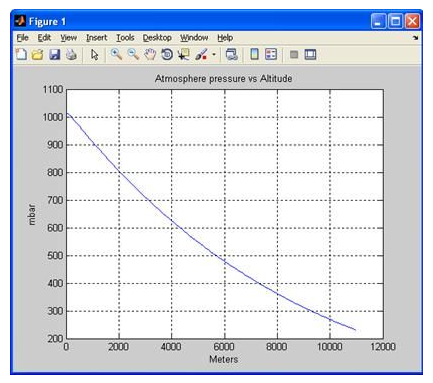Save the figure using the floppy icon
Screen dimensions: 433x383
(55, 54)
